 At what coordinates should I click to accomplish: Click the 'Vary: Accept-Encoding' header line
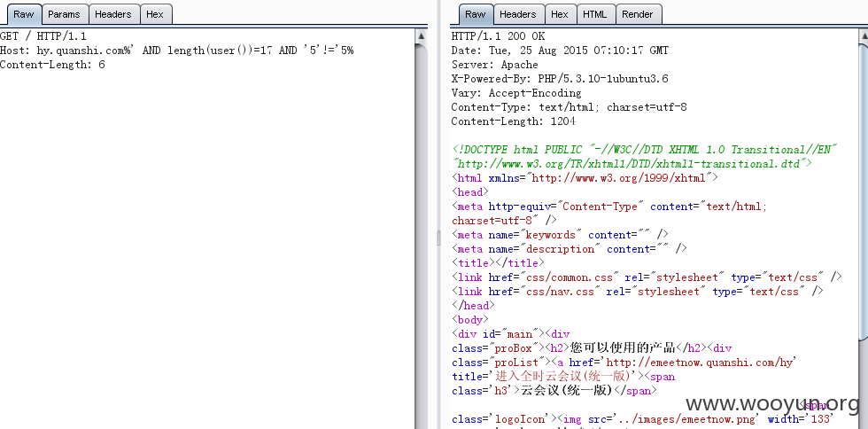tap(516, 93)
